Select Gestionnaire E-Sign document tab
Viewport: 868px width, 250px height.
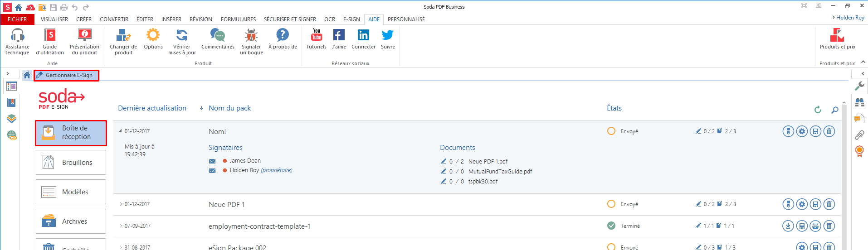tap(66, 75)
